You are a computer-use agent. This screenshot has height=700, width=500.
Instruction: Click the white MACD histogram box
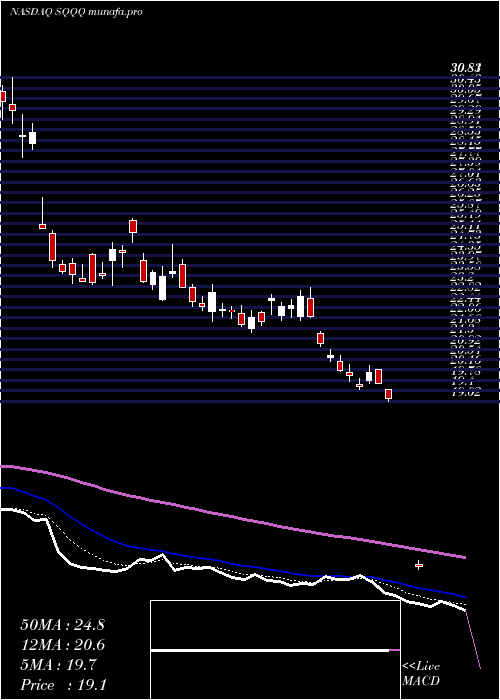point(275,650)
